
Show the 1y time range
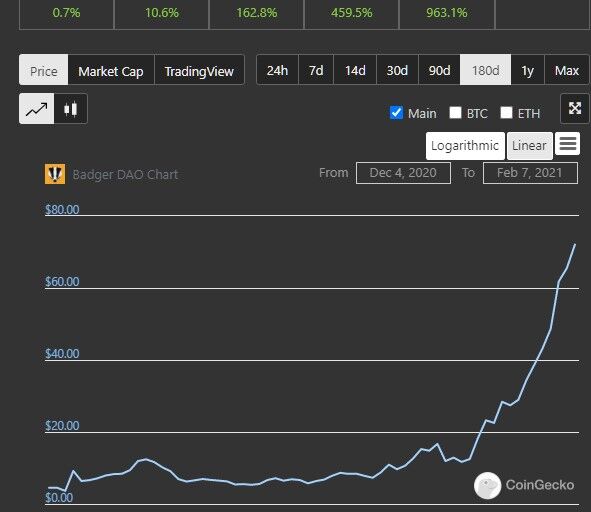coord(528,70)
